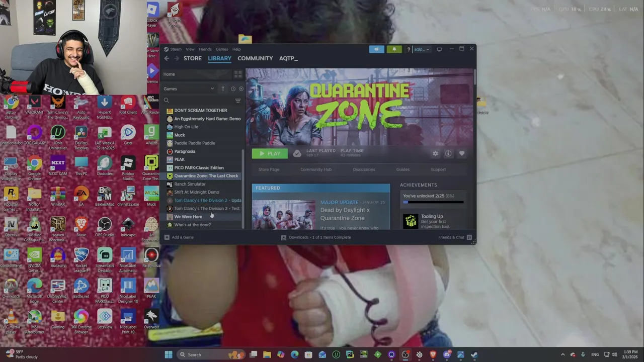
Task: Open the Community Hub link
Action: point(316,169)
